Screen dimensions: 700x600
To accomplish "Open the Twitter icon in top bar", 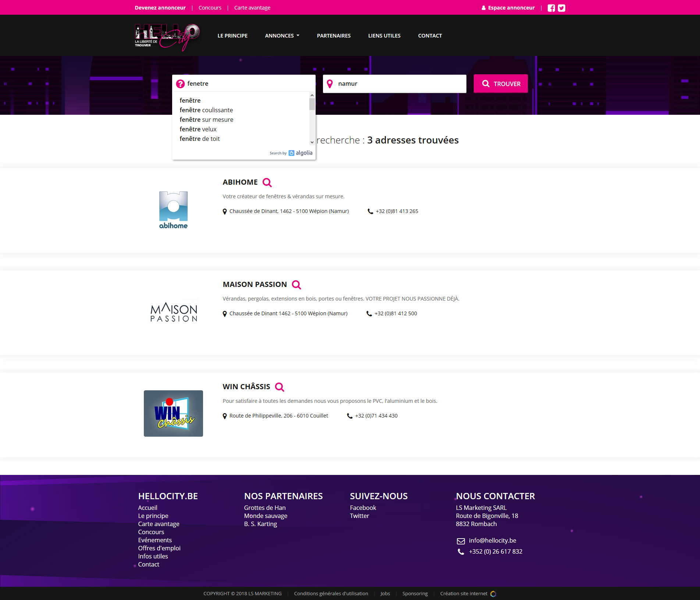I will [561, 8].
